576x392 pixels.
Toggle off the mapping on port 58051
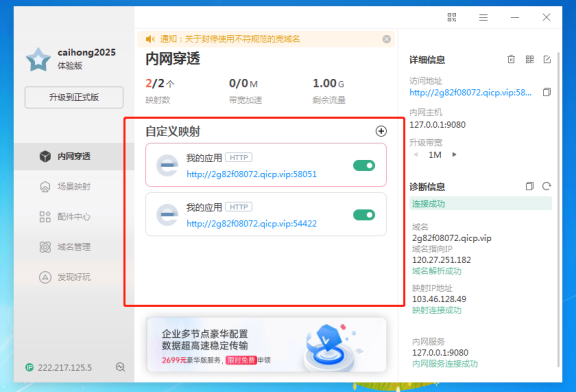[x=364, y=165]
